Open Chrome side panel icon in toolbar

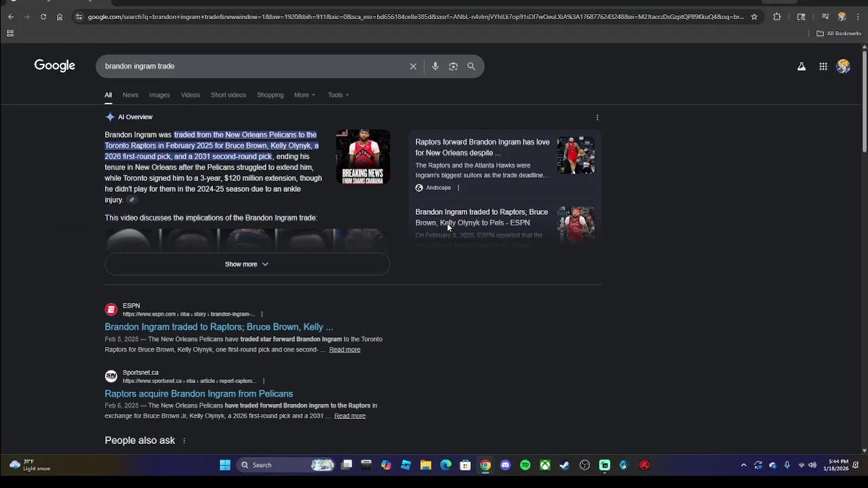pos(801,17)
